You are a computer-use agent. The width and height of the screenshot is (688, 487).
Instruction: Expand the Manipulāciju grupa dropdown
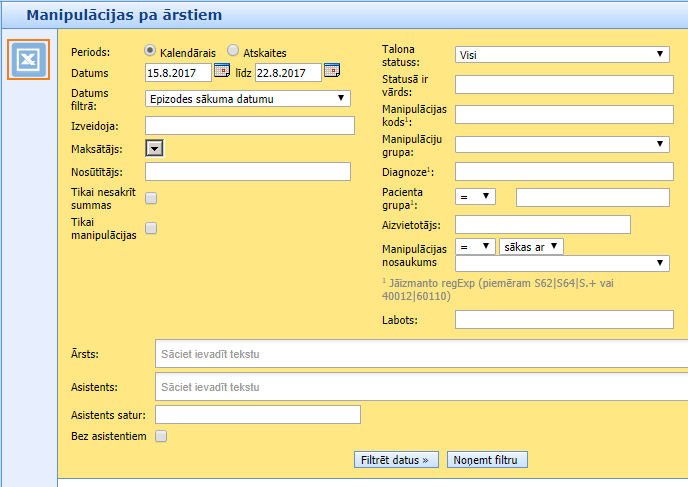(562, 144)
